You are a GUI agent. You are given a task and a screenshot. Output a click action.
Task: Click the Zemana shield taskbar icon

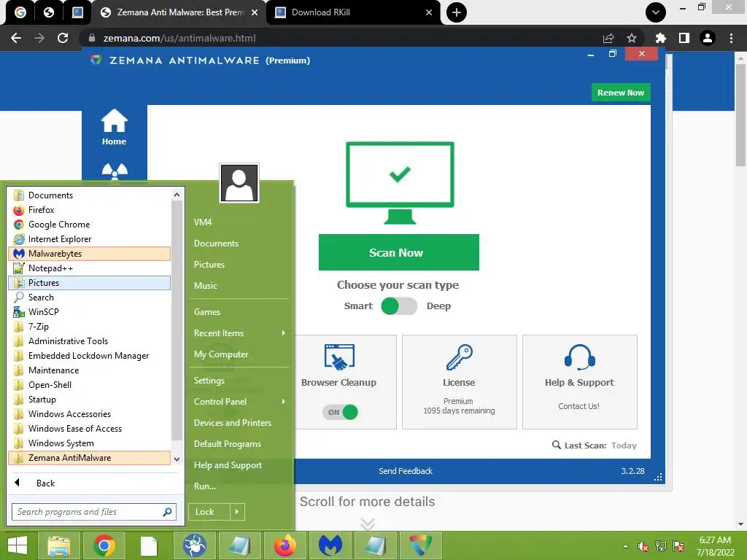(x=421, y=545)
